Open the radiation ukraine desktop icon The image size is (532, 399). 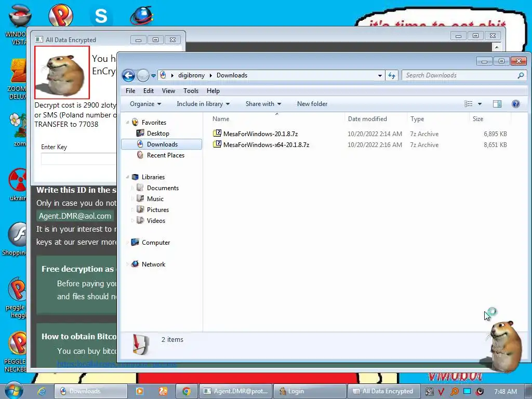[18, 184]
